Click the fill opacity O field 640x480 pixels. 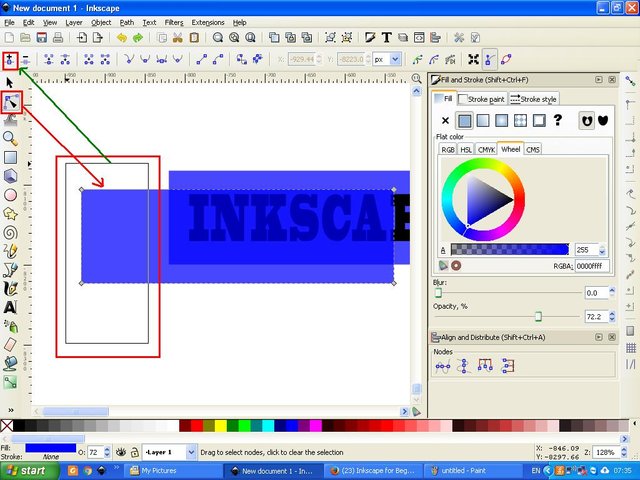pyautogui.click(x=95, y=452)
